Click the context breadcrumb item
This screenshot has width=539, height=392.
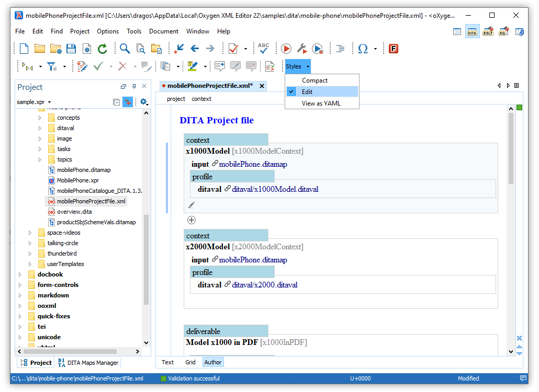pyautogui.click(x=201, y=99)
